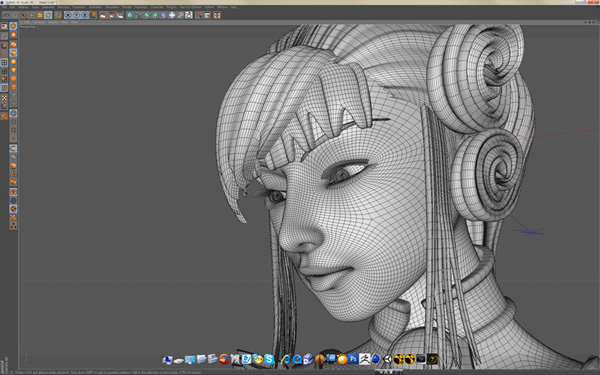Click viewport navigation icons at top-right corner
The height and width of the screenshot is (375, 600).
click(591, 22)
